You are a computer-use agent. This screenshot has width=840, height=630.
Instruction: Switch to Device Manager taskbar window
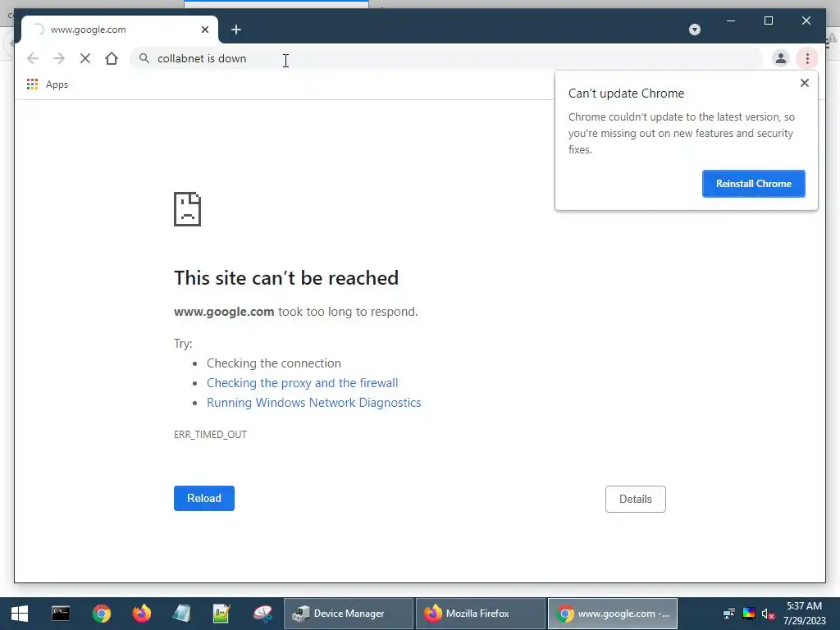coord(348,614)
